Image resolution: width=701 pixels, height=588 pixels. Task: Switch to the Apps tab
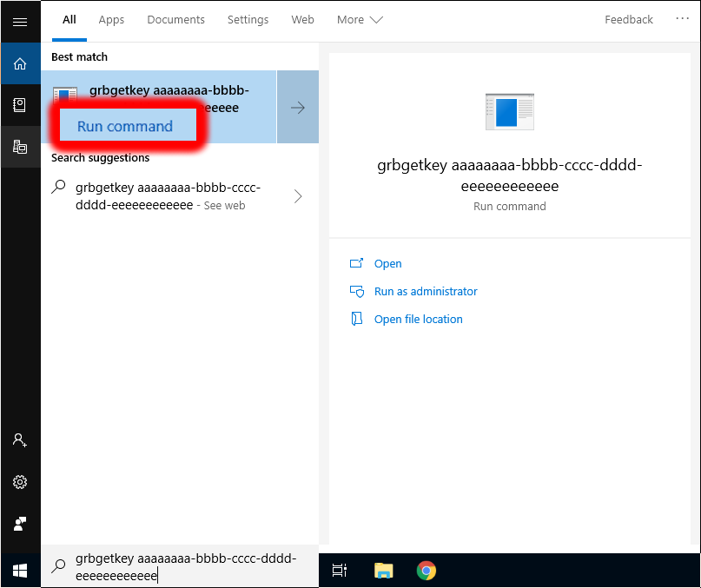click(111, 20)
